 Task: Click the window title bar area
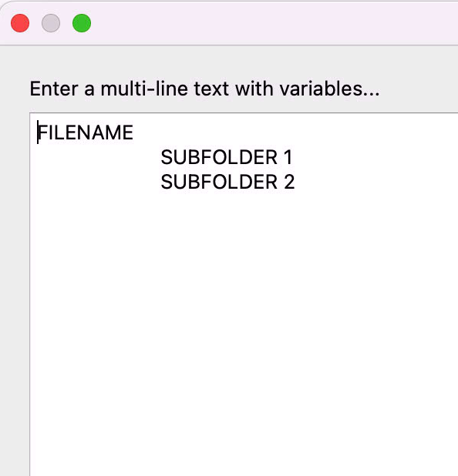(x=274, y=23)
